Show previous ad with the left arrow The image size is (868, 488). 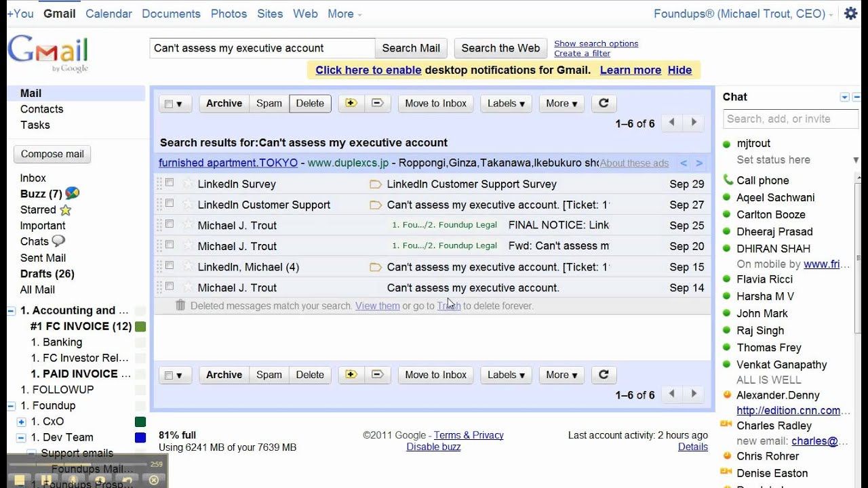[x=684, y=163]
